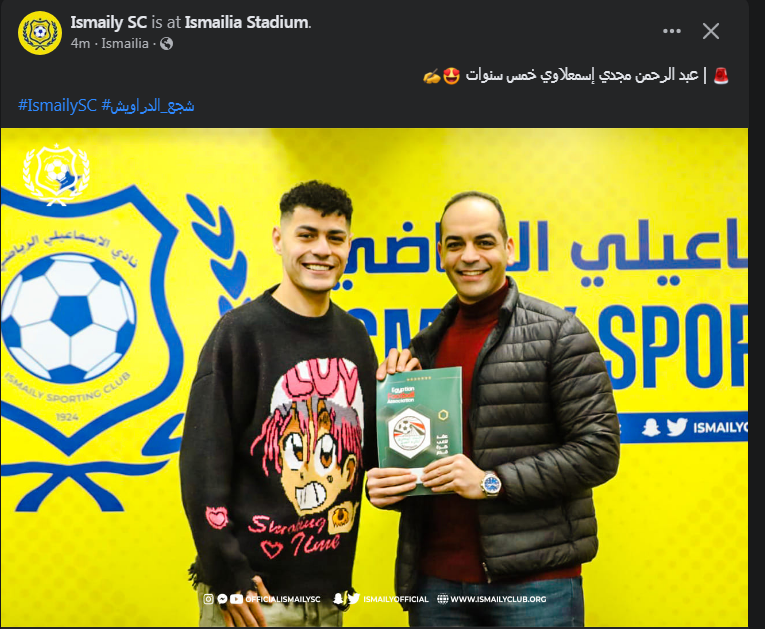Click the Snapchat ghost icon on blue banner
This screenshot has width=765, height=629.
pos(651,427)
